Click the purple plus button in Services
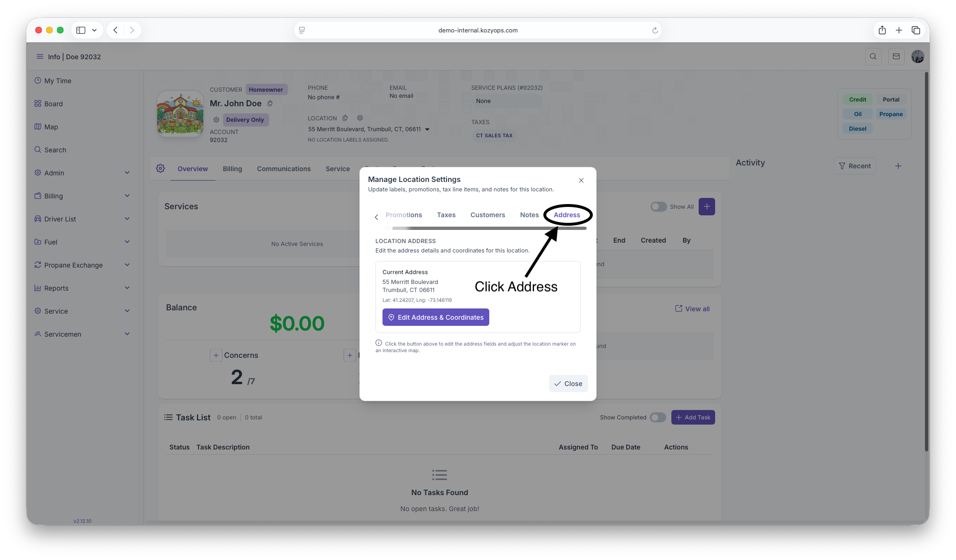 pyautogui.click(x=706, y=206)
